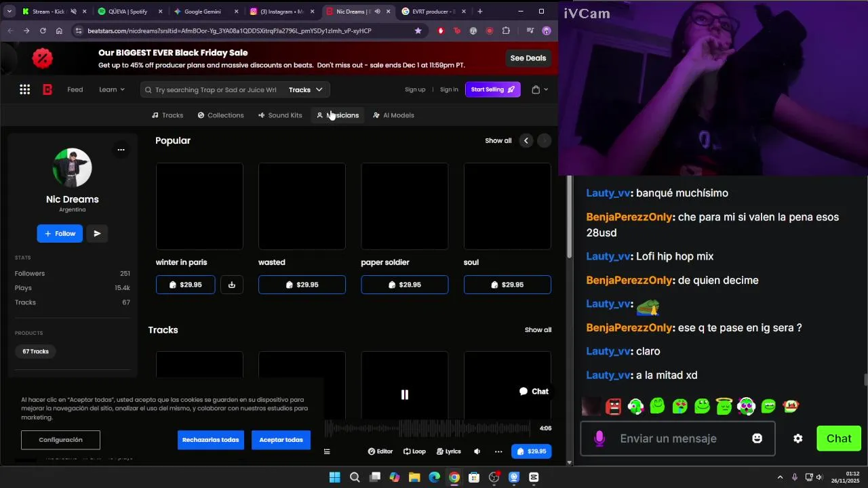Toggle Loop in the player bar
Viewport: 868px width, 488px height.
pos(414,451)
